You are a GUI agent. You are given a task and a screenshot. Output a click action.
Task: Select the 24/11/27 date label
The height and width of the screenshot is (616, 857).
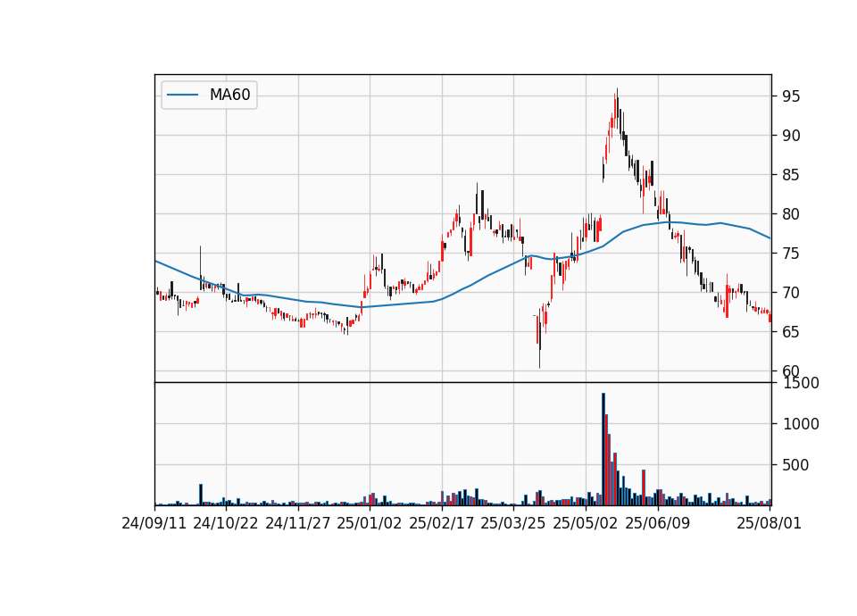pos(298,523)
